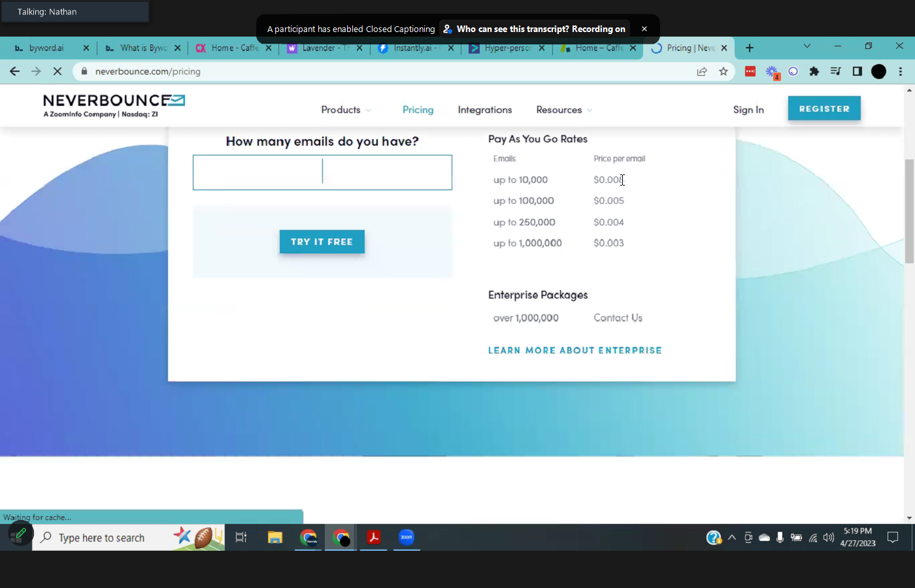Viewport: 915px width, 588px height.
Task: Open the tab search chevron
Action: click(x=807, y=46)
